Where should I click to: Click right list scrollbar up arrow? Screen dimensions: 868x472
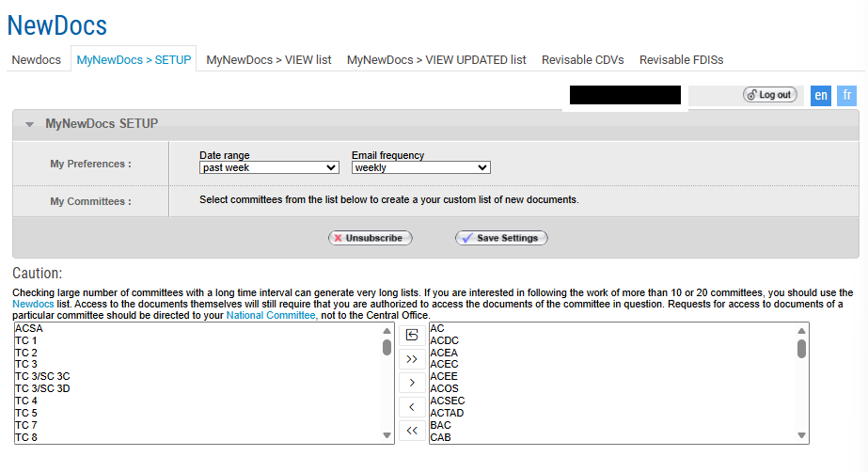[x=801, y=331]
